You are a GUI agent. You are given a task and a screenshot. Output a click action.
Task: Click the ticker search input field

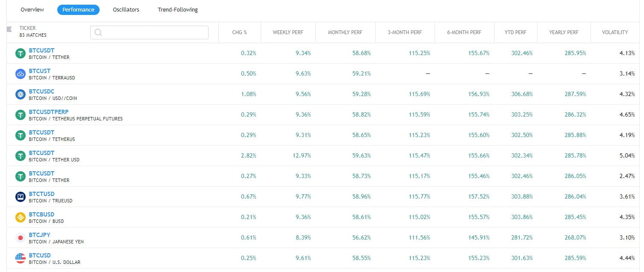[x=154, y=32]
